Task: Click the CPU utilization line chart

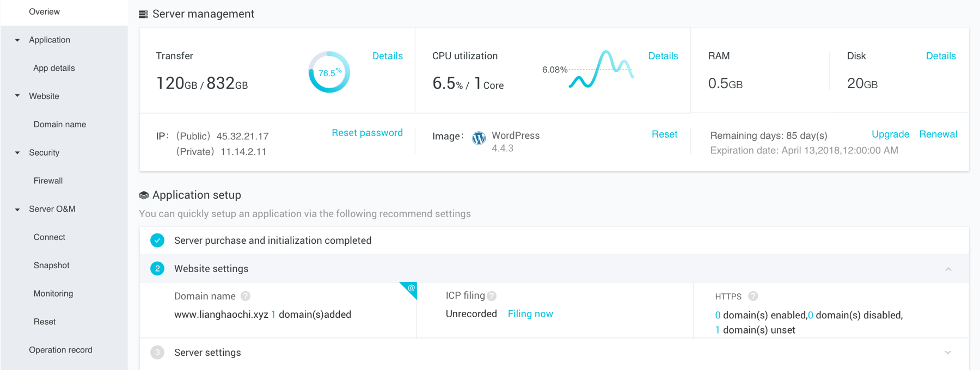Action: pos(601,70)
